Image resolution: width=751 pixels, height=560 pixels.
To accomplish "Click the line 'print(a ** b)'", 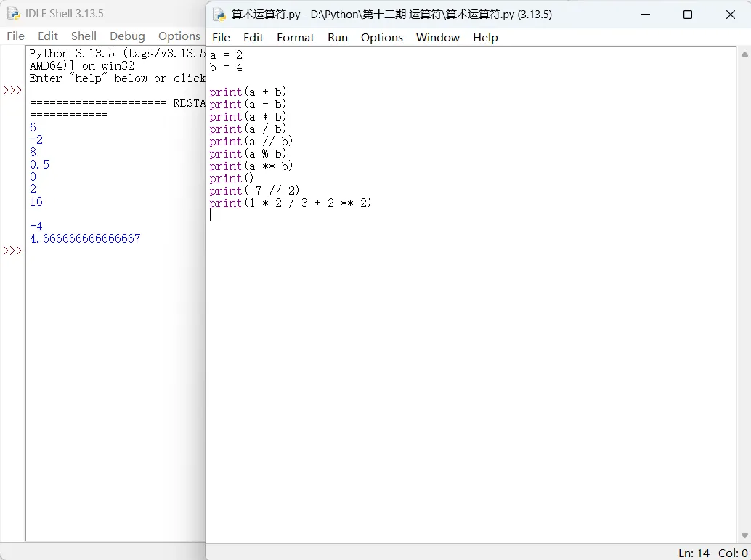I will 251,166.
